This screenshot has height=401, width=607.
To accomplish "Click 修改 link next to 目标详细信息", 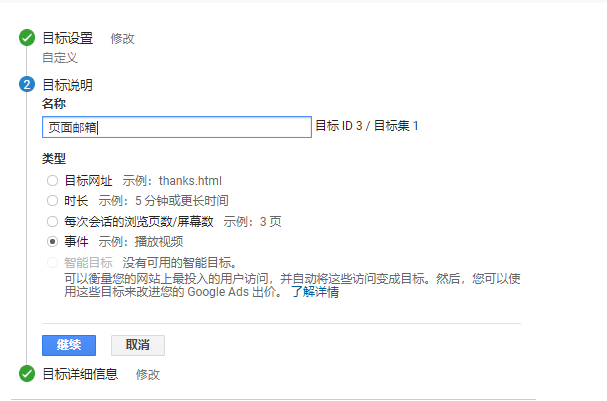I will click(147, 374).
